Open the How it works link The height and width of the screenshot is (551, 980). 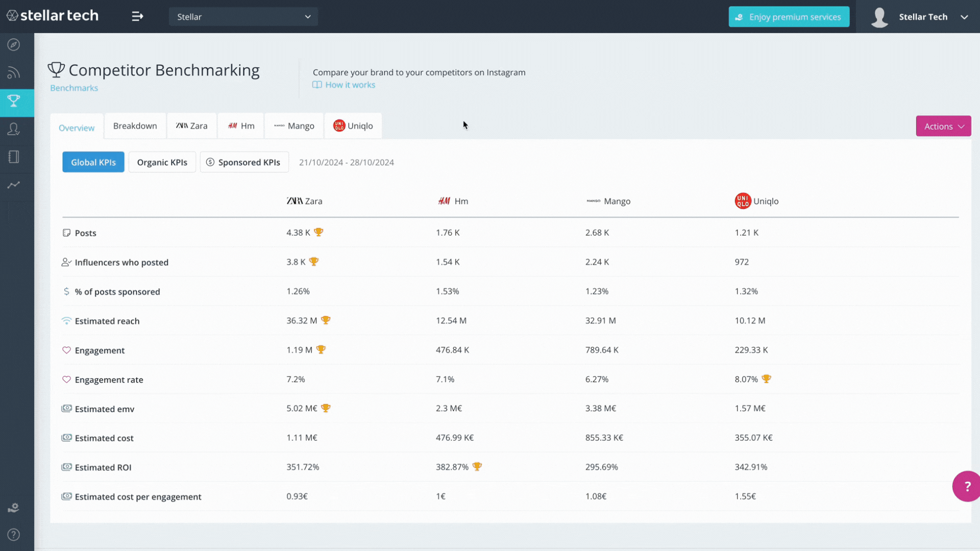(x=344, y=85)
